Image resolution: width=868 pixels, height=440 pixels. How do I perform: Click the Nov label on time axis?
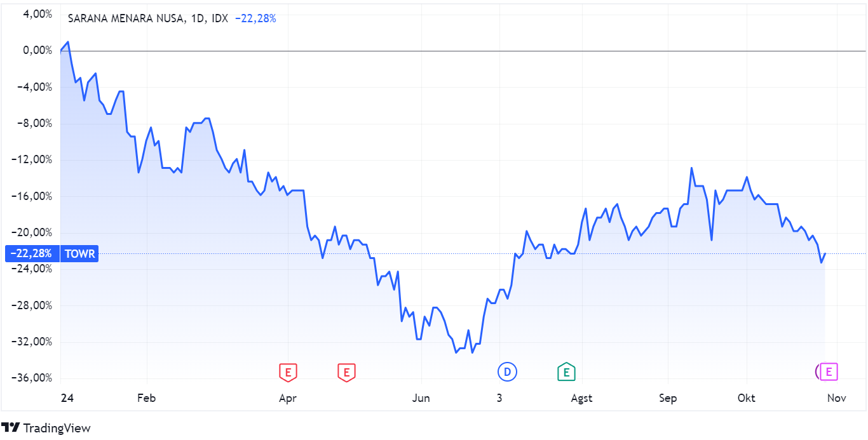[836, 398]
